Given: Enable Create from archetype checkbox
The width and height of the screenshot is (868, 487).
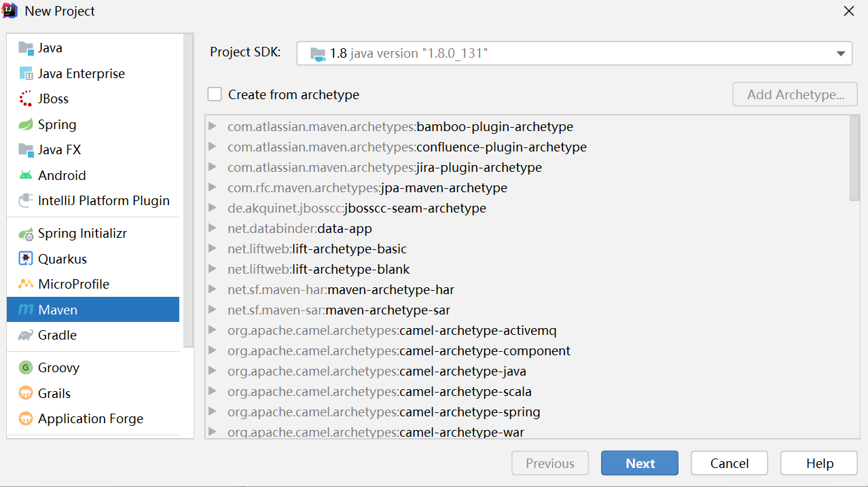Looking at the screenshot, I should tap(215, 94).
